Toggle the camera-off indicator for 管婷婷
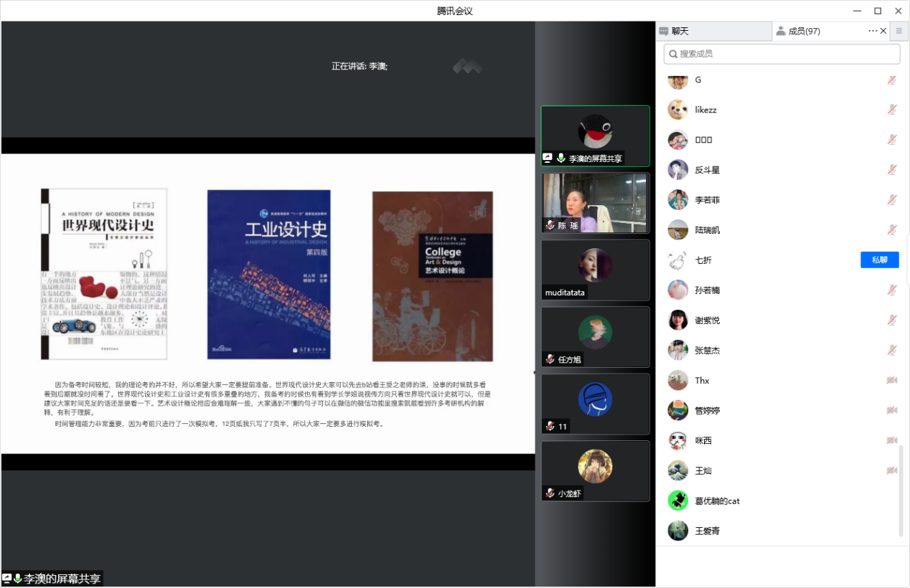The width and height of the screenshot is (910, 588). tap(891, 411)
